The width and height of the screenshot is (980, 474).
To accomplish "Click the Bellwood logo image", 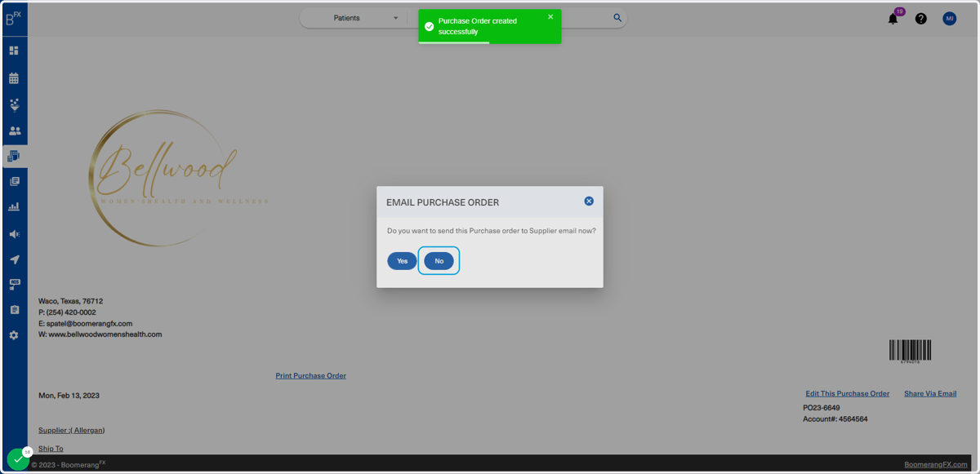I will [178, 178].
